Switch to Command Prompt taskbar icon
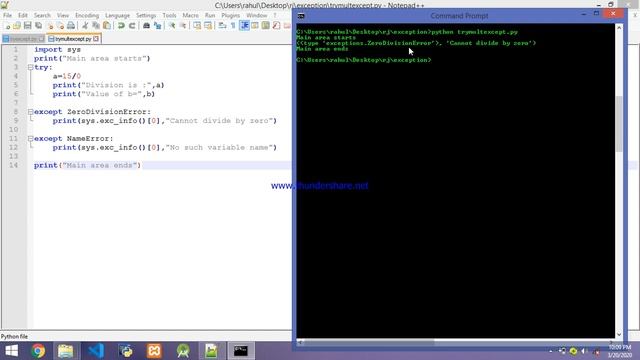The image size is (640, 360). coord(241,351)
